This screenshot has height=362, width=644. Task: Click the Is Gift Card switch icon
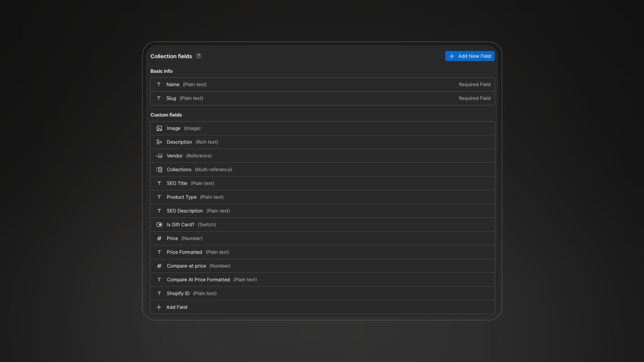[159, 225]
